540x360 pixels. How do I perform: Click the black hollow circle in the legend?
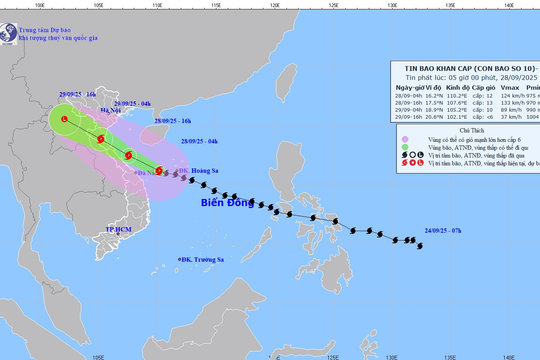[x=413, y=155]
